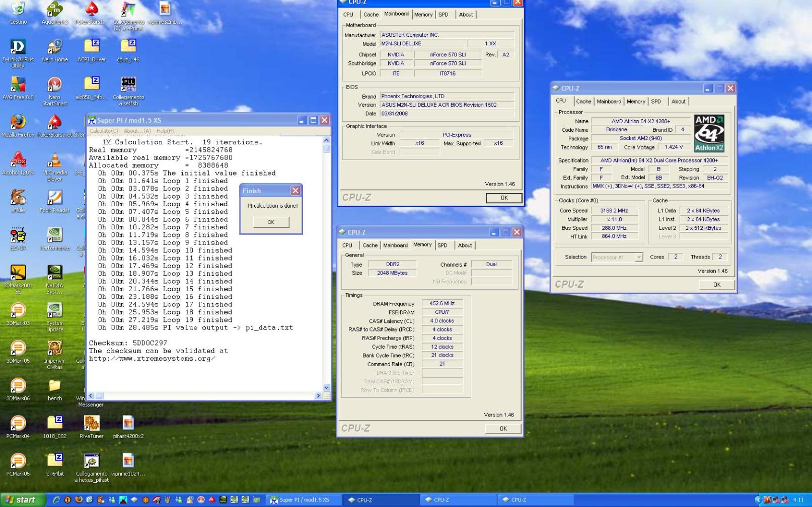Open the Memory tab in the processor CPU-Z window

click(x=636, y=102)
